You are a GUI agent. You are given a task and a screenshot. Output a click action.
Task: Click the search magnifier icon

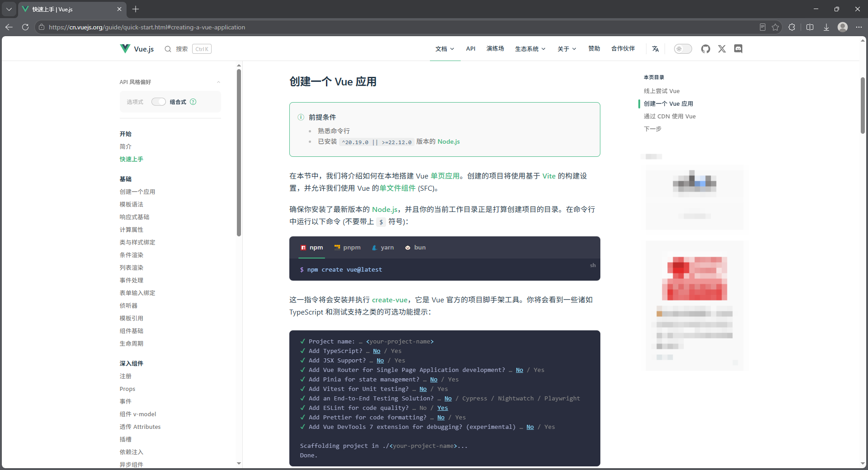point(168,49)
